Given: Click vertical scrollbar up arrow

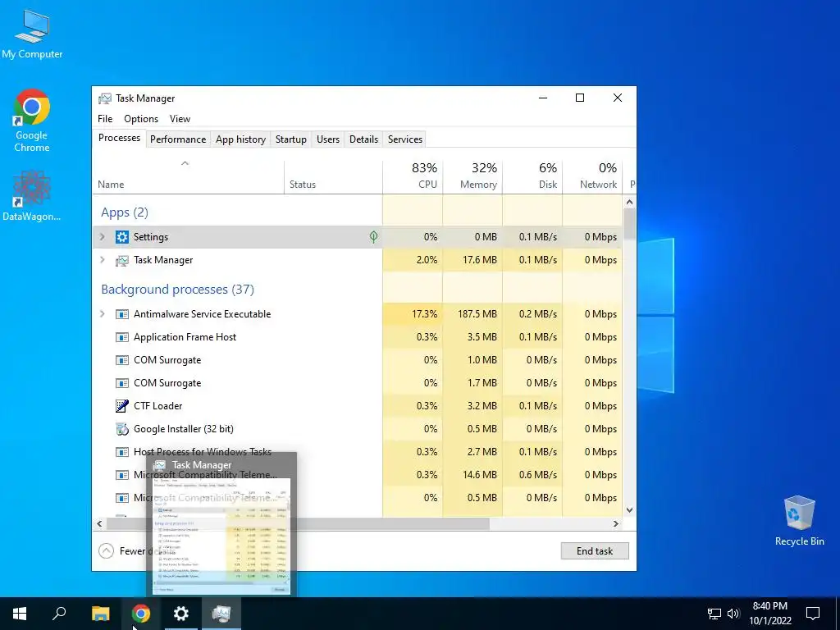Looking at the screenshot, I should (x=629, y=202).
